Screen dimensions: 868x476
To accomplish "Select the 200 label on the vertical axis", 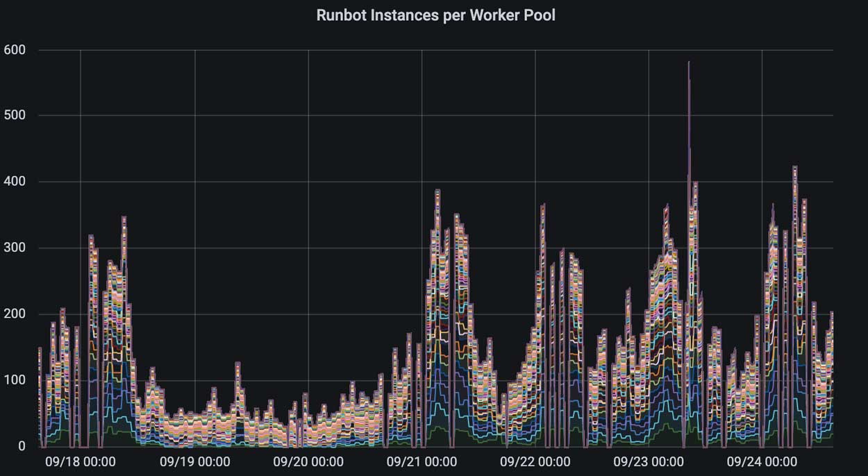I will [x=15, y=314].
